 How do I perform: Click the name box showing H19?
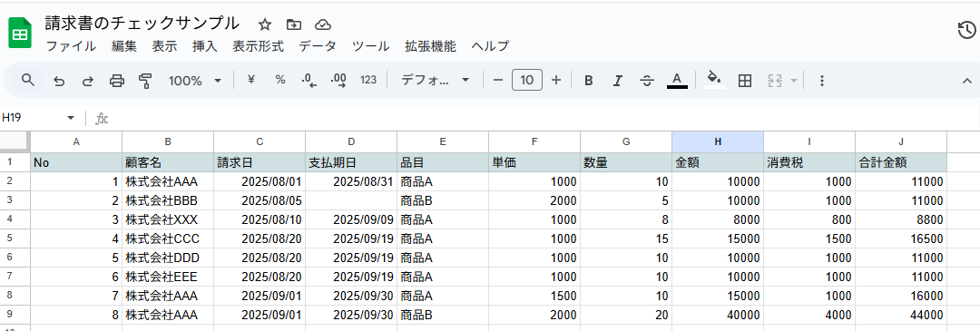31,118
